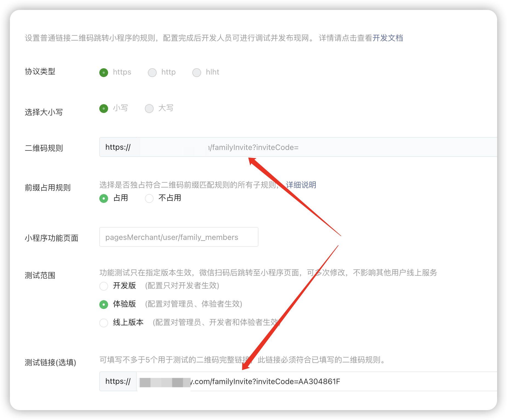The height and width of the screenshot is (420, 507).
Task: Click the https:// prefix of 二维码规则
Action: pyautogui.click(x=118, y=147)
